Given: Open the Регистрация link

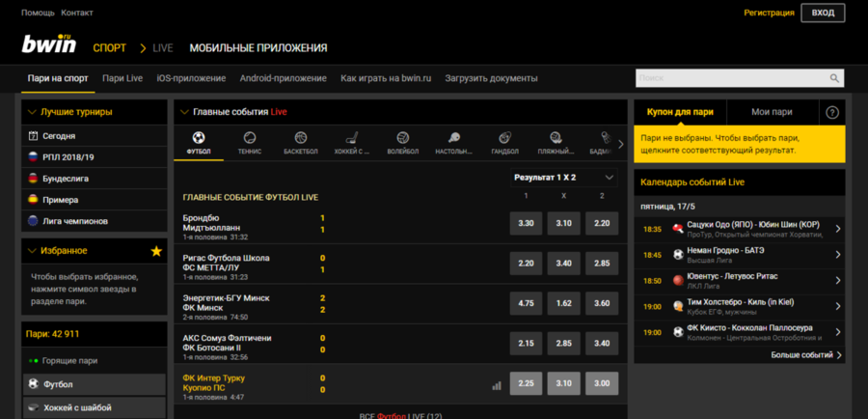Looking at the screenshot, I should tap(769, 14).
